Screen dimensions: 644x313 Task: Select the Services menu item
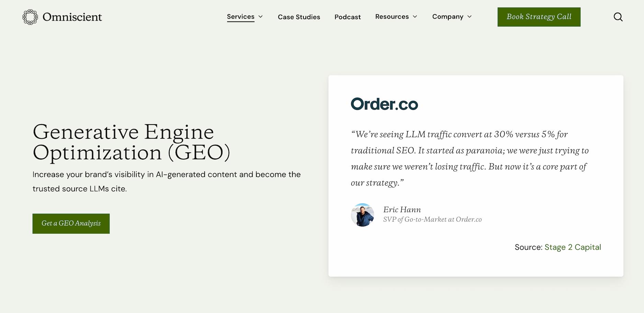point(241,16)
